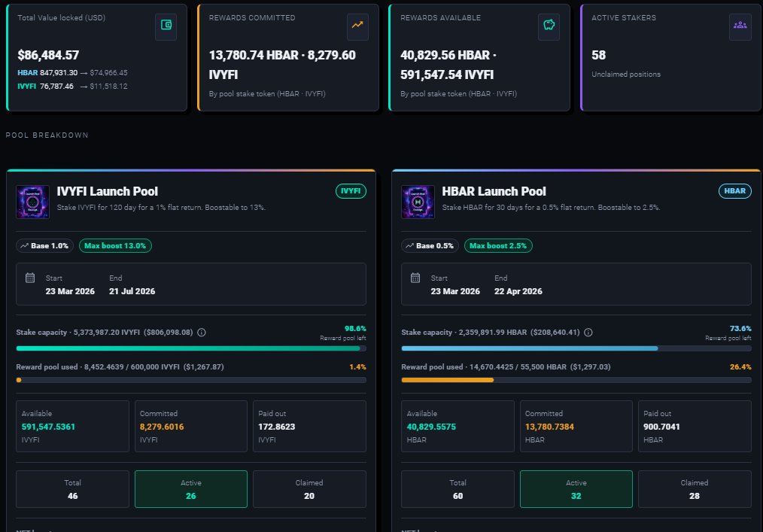Click the HBAR stake capacity progress bar
This screenshot has width=763, height=532.
(576, 348)
